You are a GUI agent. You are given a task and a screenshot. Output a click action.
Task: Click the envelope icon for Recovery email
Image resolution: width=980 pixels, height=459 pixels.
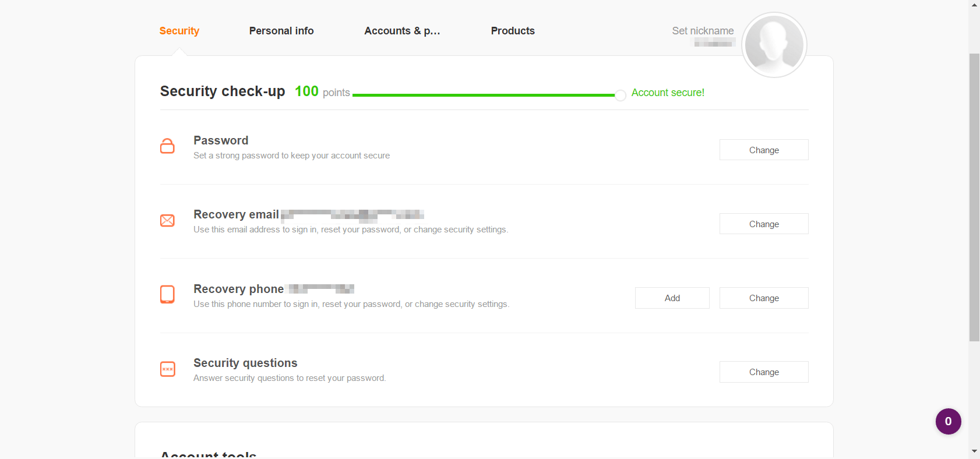point(167,220)
